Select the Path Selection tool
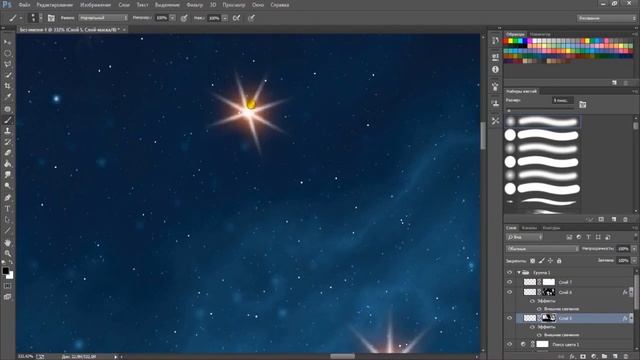This screenshot has width=640, height=360. click(x=7, y=220)
